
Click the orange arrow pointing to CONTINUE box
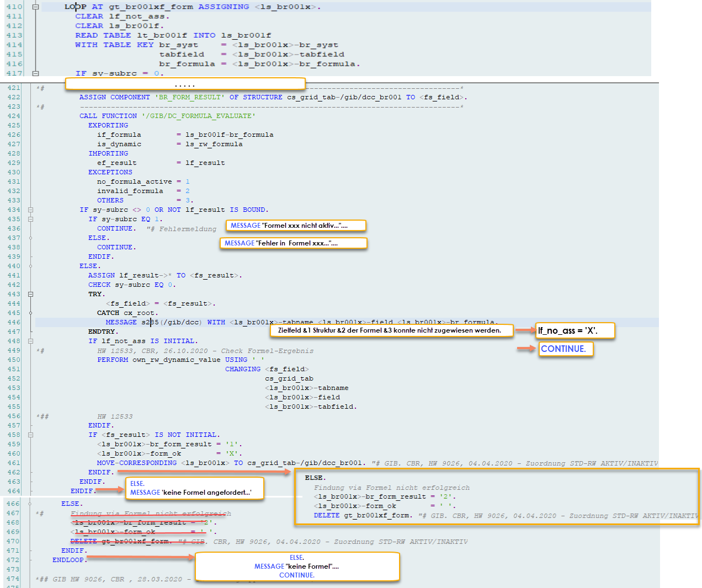(x=526, y=349)
